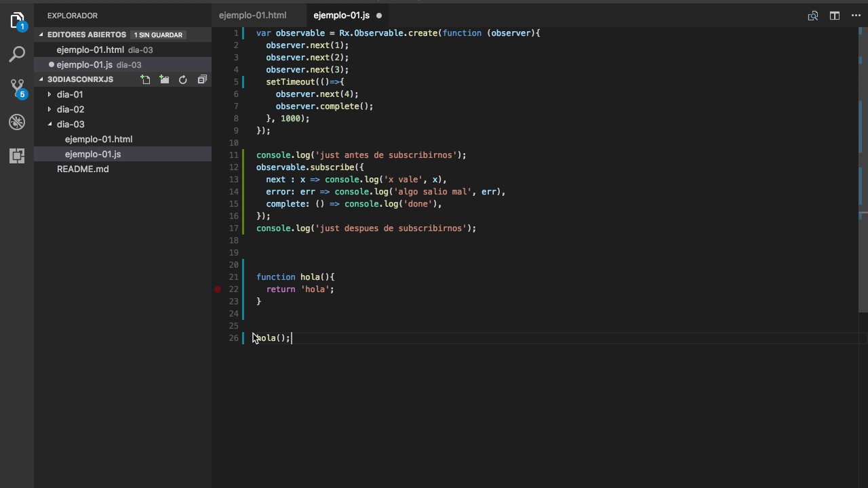
Task: Click Rx.Observable.create on line 1
Action: click(388, 33)
